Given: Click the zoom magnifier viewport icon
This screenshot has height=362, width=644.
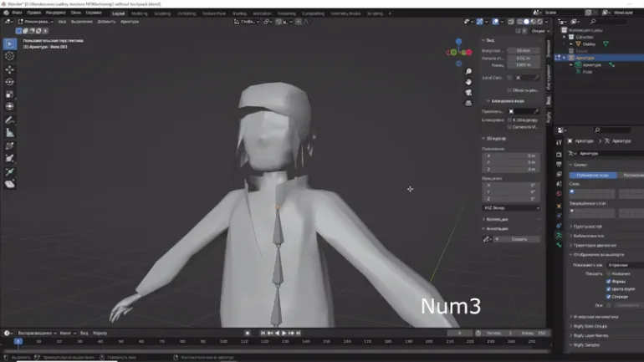Looking at the screenshot, I should point(469,70).
